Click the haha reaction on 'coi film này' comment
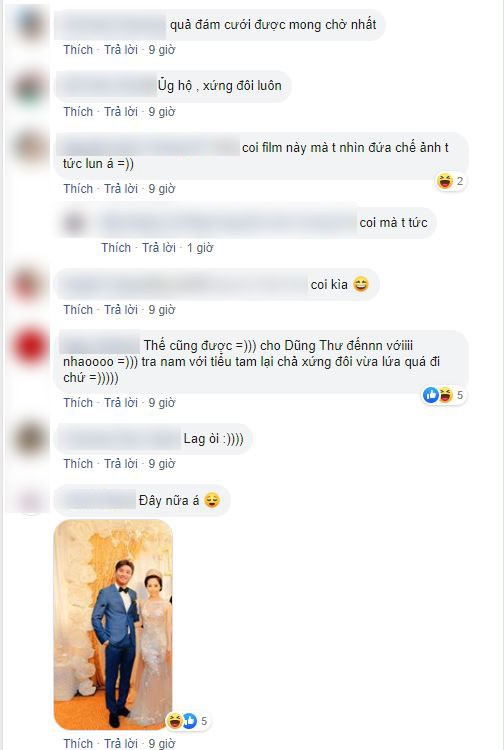Viewport: 504px width, 750px height. (445, 181)
